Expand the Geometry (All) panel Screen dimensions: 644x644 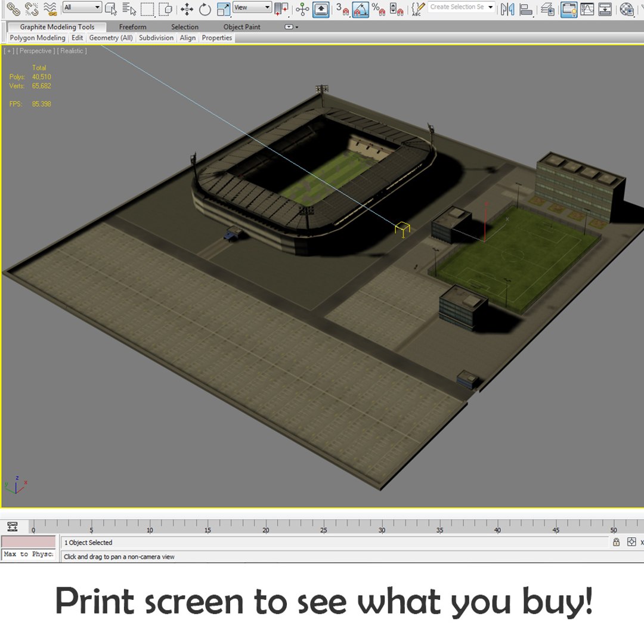coord(111,38)
